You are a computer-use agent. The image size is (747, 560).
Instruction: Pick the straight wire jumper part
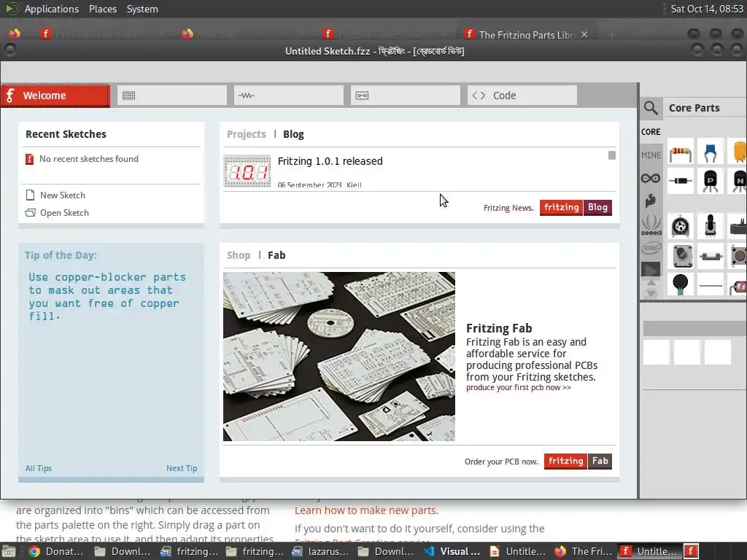(711, 285)
